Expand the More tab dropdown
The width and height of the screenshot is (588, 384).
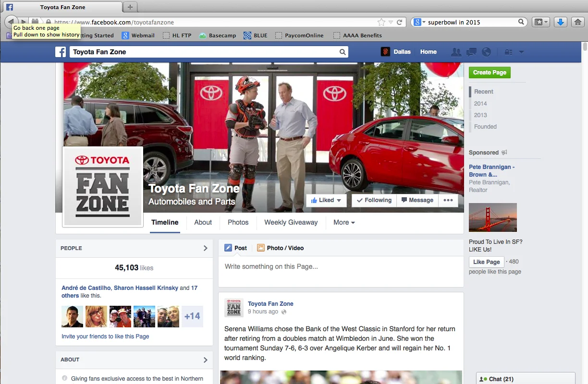pos(344,222)
